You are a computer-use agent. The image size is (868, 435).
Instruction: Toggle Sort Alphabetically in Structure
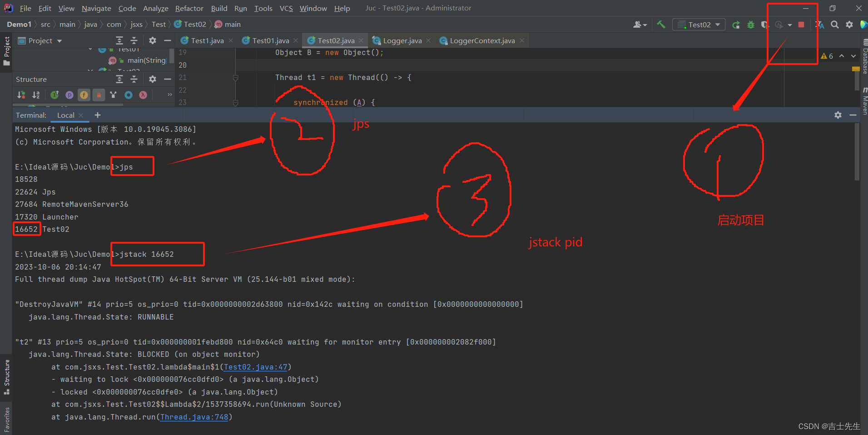[x=36, y=95]
